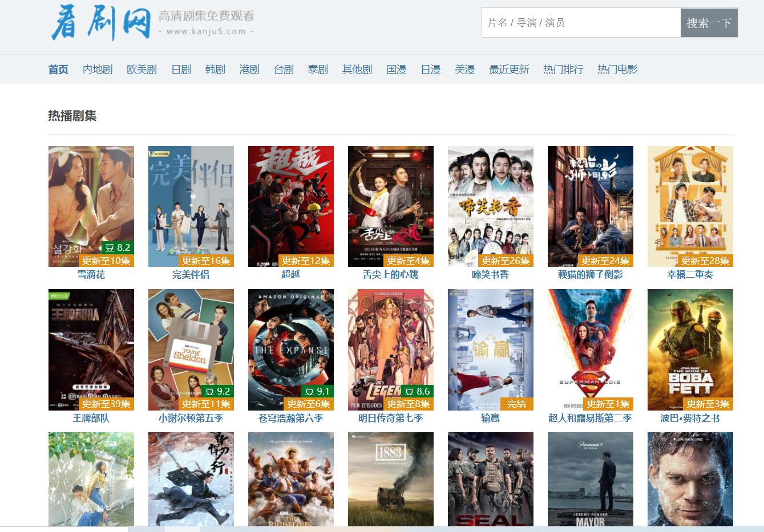The height and width of the screenshot is (532, 764).
Task: Browse the 美漫 section
Action: coord(465,70)
